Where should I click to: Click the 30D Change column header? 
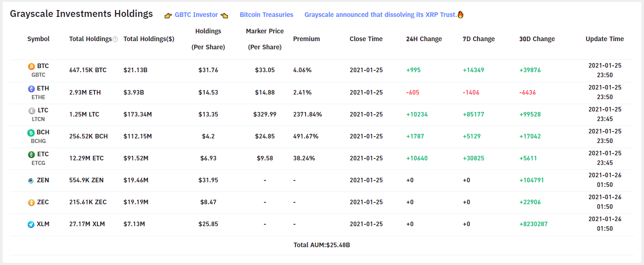[537, 39]
